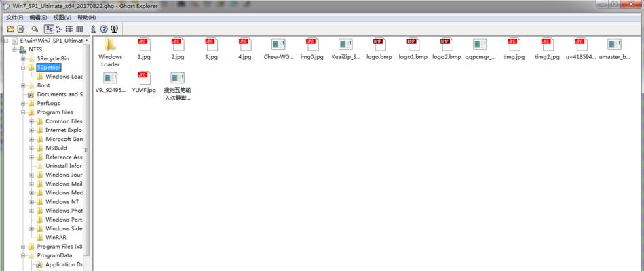Open the 编辑(E) menu
The width and height of the screenshot is (644, 271).
click(x=38, y=18)
